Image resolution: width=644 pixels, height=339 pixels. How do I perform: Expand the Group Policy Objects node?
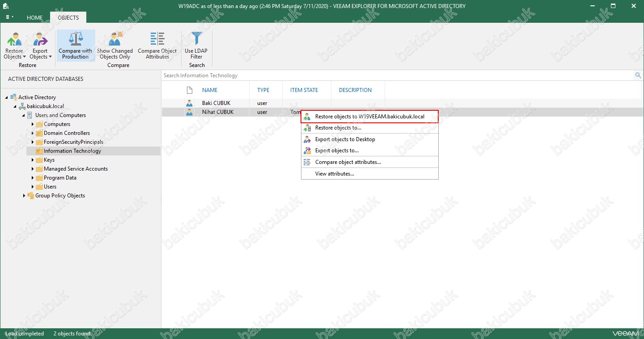pos(24,196)
